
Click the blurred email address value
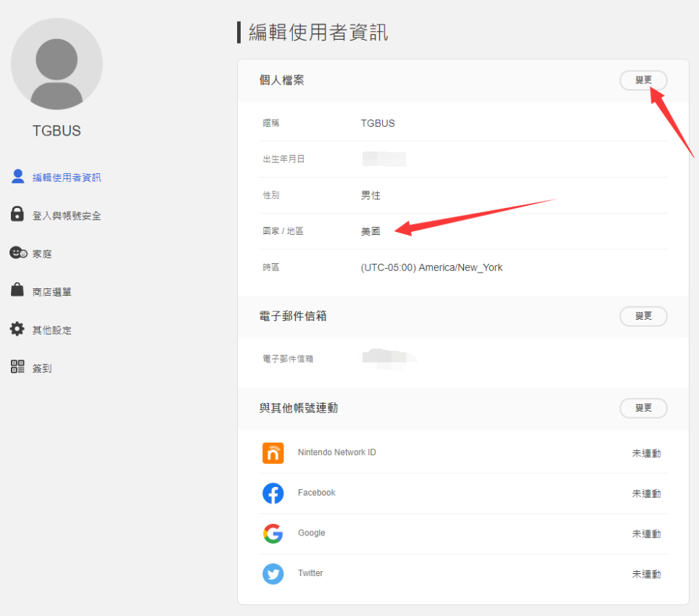tap(389, 359)
